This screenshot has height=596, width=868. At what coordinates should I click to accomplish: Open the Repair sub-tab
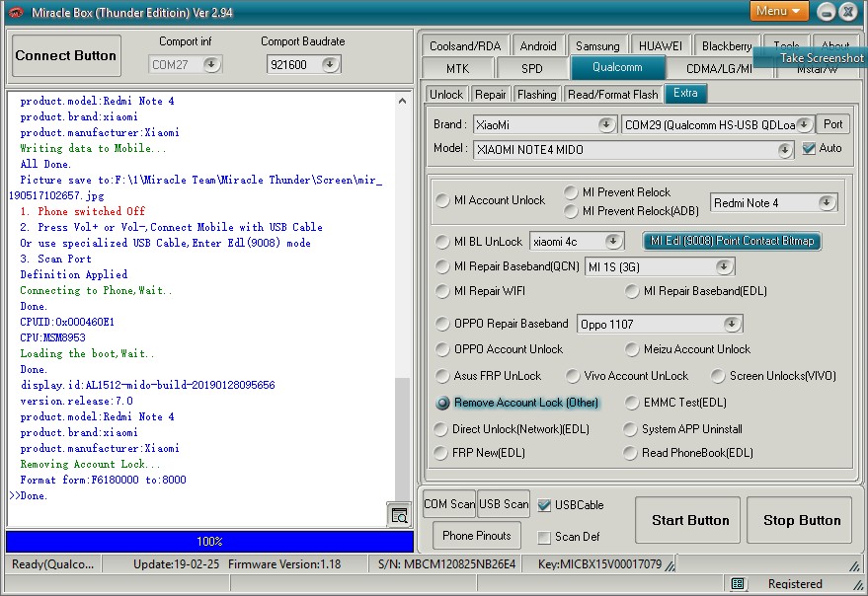click(x=490, y=95)
